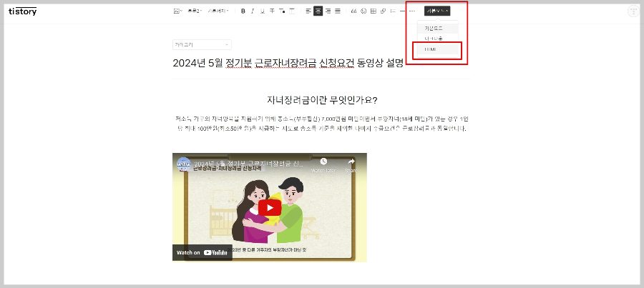
Task: Select center alignment
Action: [x=318, y=11]
